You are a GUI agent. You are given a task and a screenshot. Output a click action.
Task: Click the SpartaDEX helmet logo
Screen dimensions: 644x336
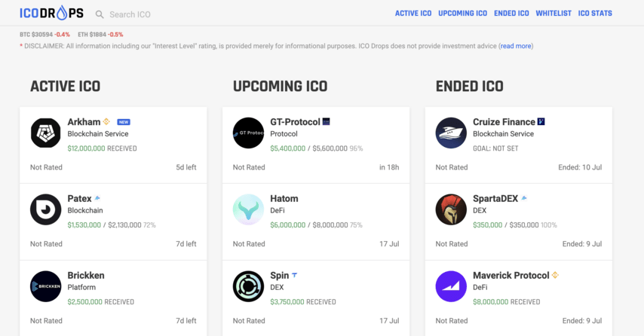[451, 209]
